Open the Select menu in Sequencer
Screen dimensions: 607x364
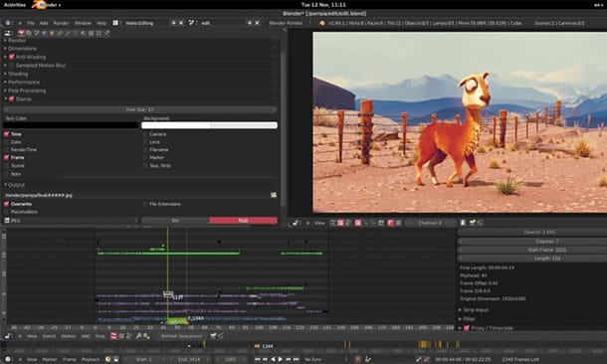tap(49, 336)
